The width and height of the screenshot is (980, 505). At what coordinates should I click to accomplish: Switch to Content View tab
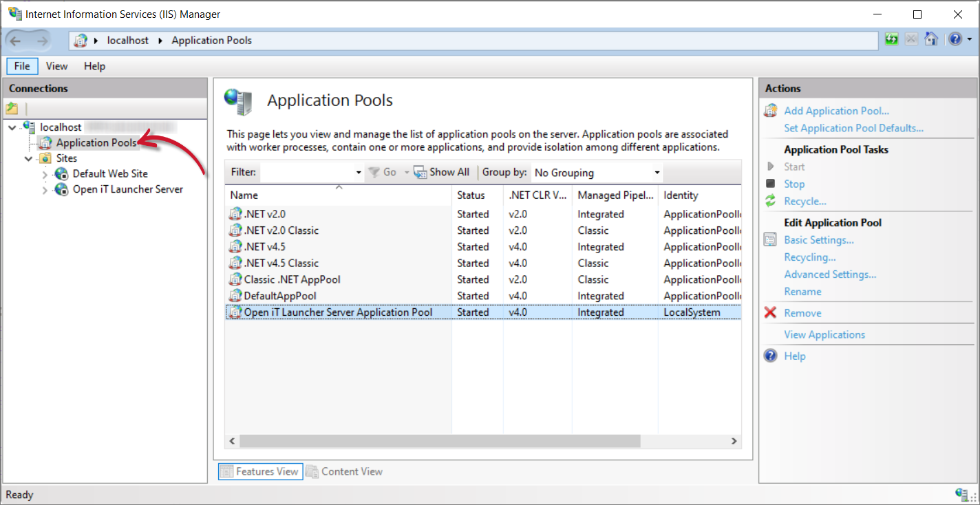pyautogui.click(x=351, y=471)
